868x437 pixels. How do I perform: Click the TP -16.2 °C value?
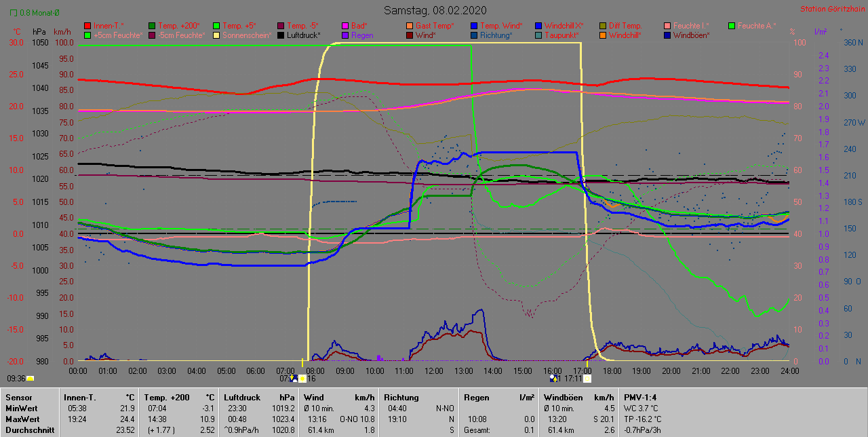pyautogui.click(x=644, y=419)
